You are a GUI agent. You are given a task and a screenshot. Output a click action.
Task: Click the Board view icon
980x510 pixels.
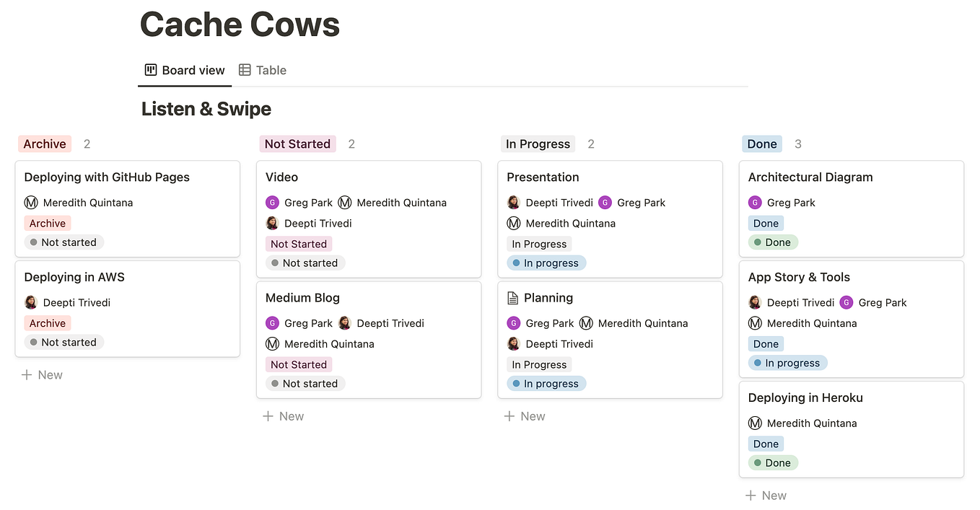pyautogui.click(x=151, y=70)
